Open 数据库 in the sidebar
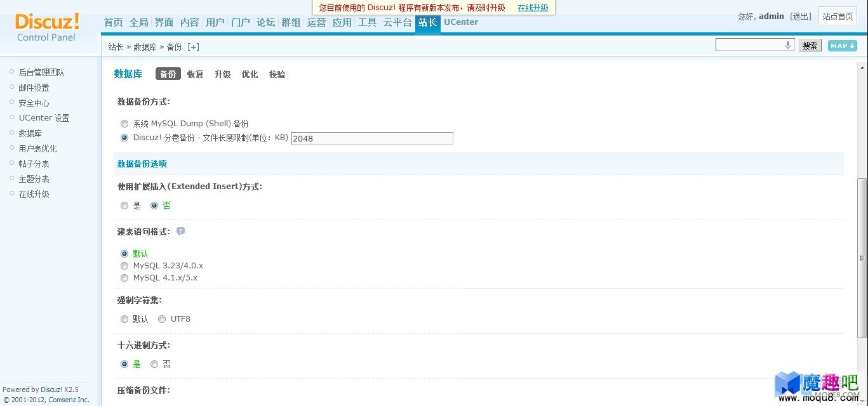The height and width of the screenshot is (406, 868). [x=30, y=133]
